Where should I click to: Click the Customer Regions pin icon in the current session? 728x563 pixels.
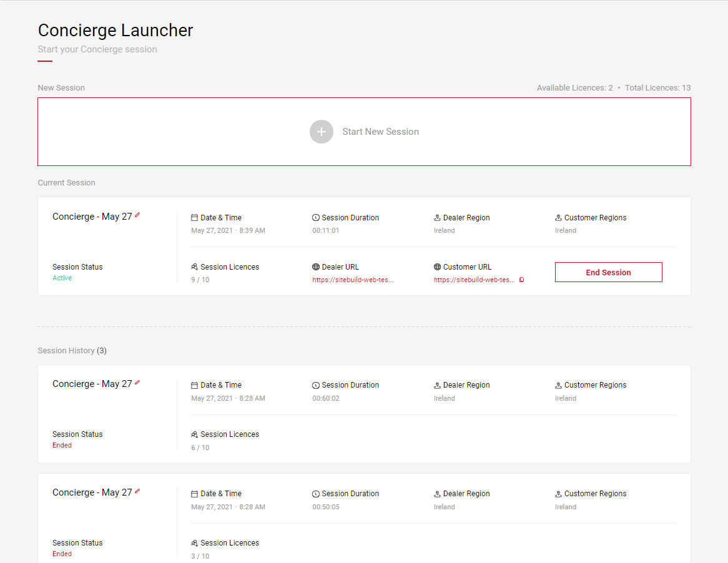tap(559, 218)
